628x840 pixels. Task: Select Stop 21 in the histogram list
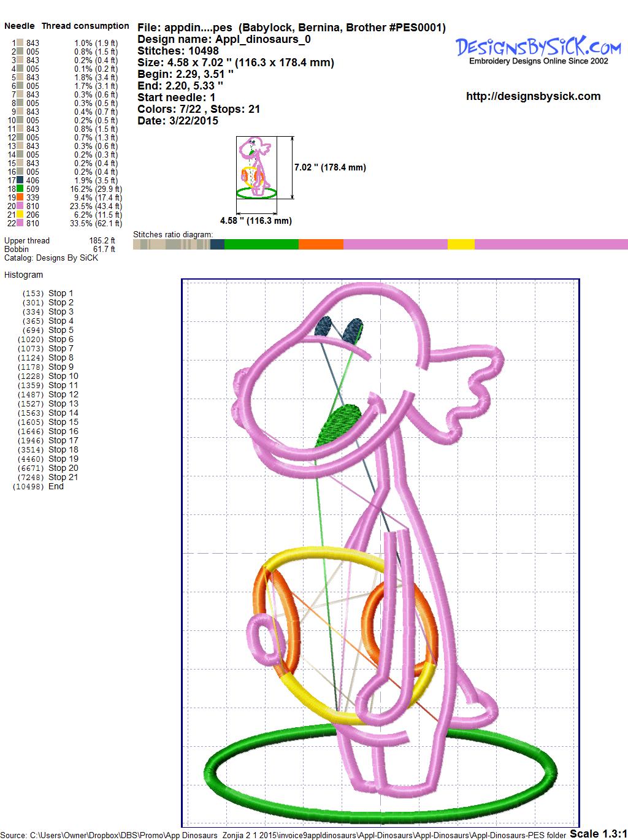[63, 477]
